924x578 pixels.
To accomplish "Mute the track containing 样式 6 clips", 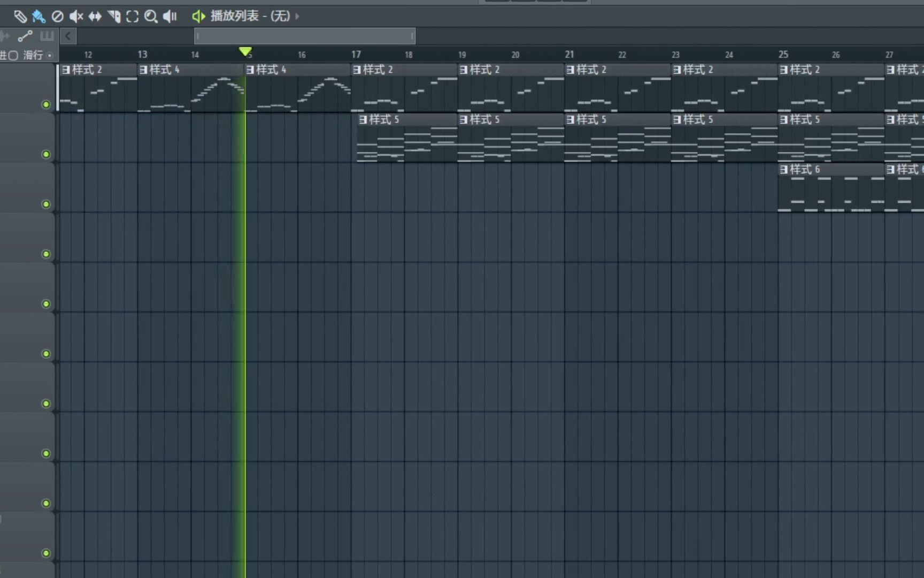I will click(46, 204).
